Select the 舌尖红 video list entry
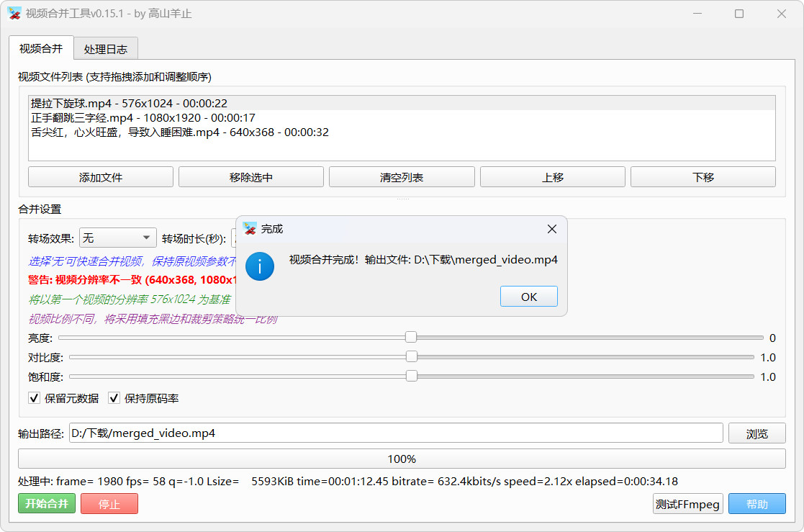Viewport: 804px width, 532px height. pyautogui.click(x=402, y=132)
